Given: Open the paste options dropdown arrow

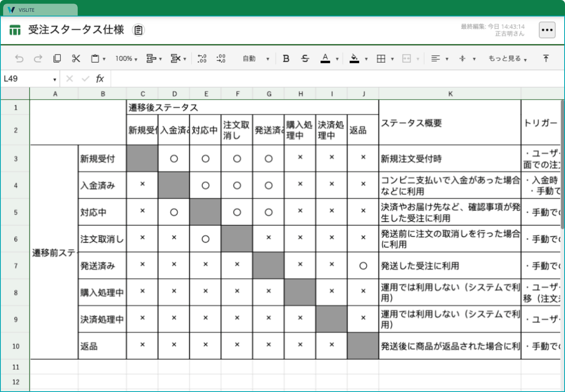Looking at the screenshot, I should point(104,59).
